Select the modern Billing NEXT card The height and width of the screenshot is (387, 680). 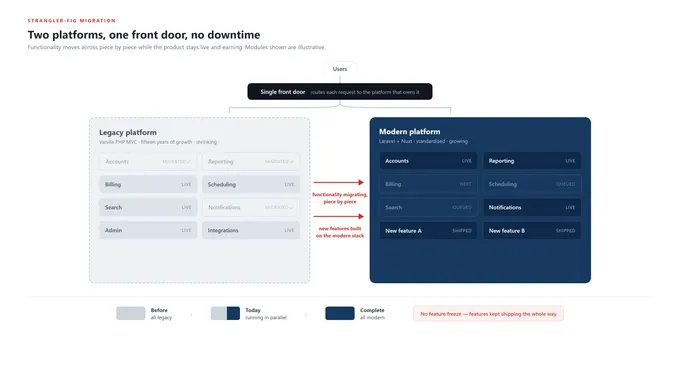pyautogui.click(x=428, y=184)
